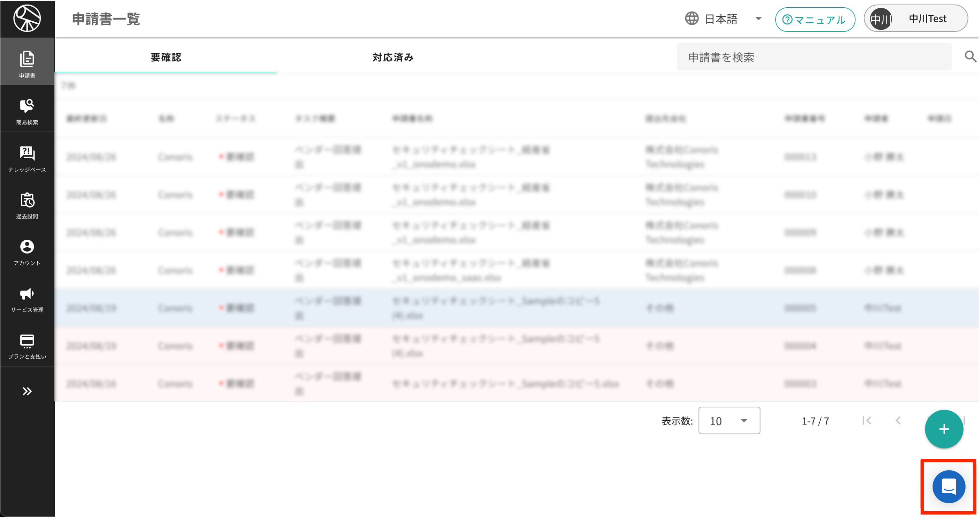The height and width of the screenshot is (518, 980).
Task: Open the ナレッジベース panel
Action: point(27,158)
